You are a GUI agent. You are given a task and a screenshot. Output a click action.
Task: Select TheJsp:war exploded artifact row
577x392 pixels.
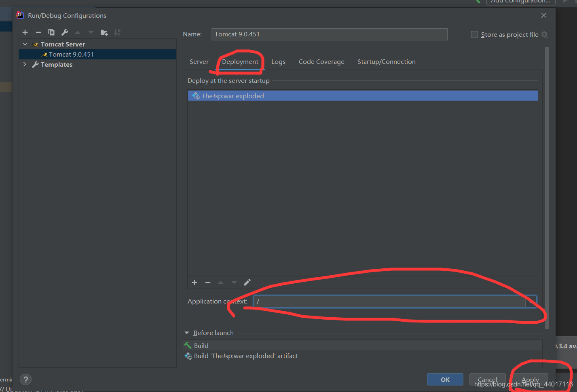coord(363,96)
